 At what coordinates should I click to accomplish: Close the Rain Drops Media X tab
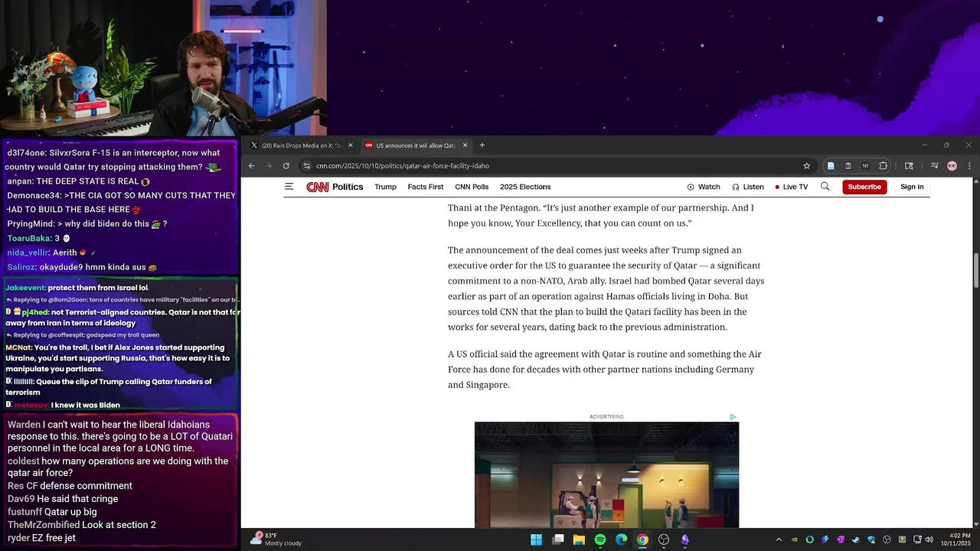351,145
